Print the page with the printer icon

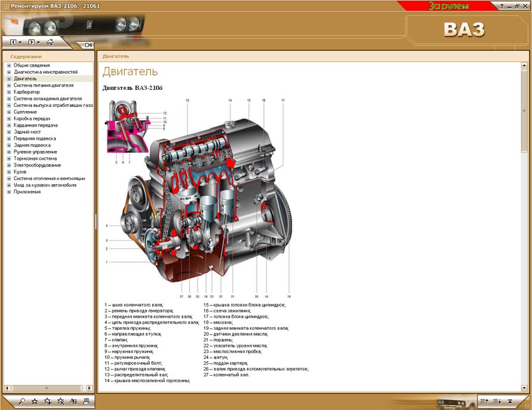(x=87, y=402)
